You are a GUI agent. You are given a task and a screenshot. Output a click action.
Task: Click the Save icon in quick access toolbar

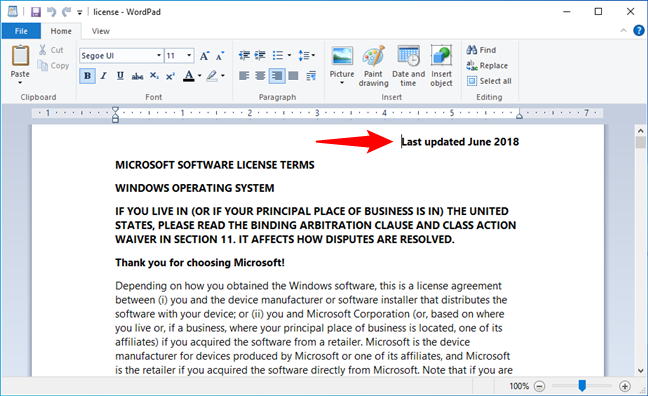click(36, 12)
